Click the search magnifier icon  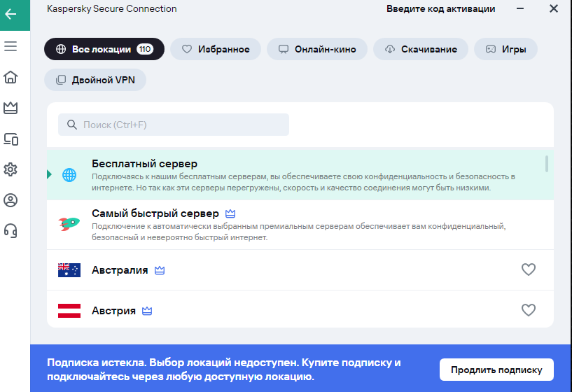pyautogui.click(x=72, y=125)
